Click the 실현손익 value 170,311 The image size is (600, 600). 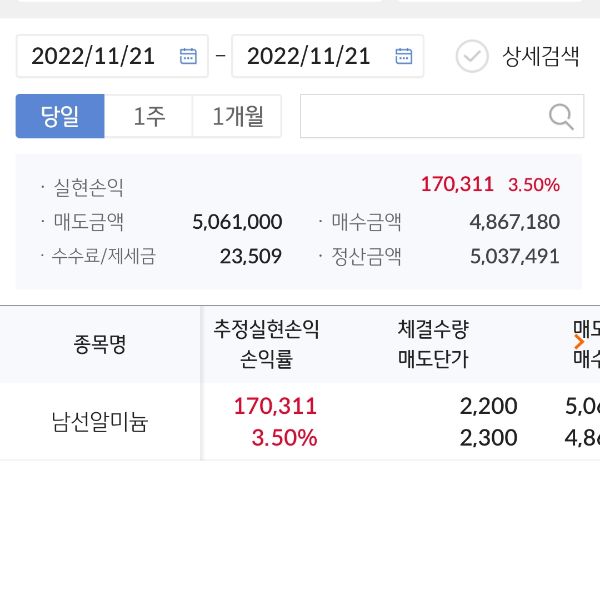point(457,185)
